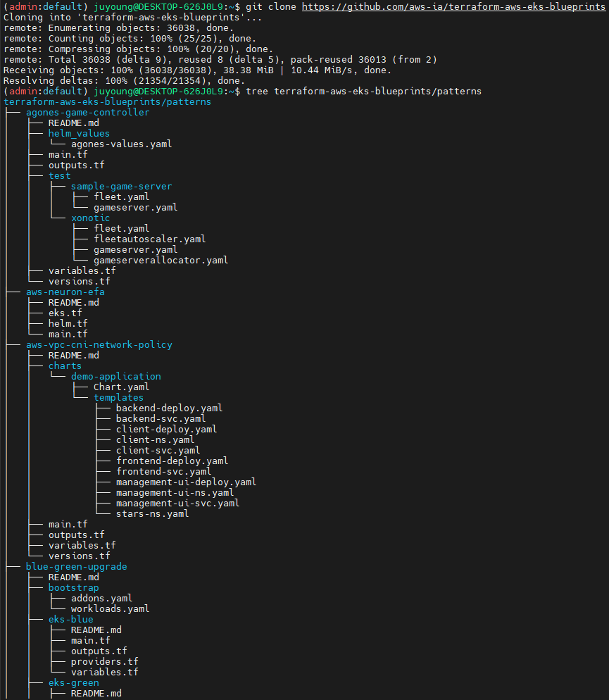
Task: Select frontend-deploy.yaml file
Action: coord(172,461)
